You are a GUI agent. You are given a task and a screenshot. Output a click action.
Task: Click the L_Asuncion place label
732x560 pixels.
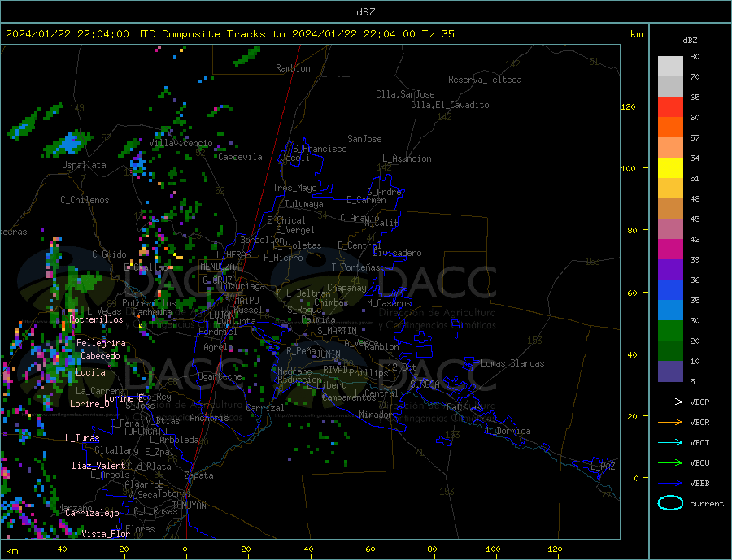pos(407,158)
